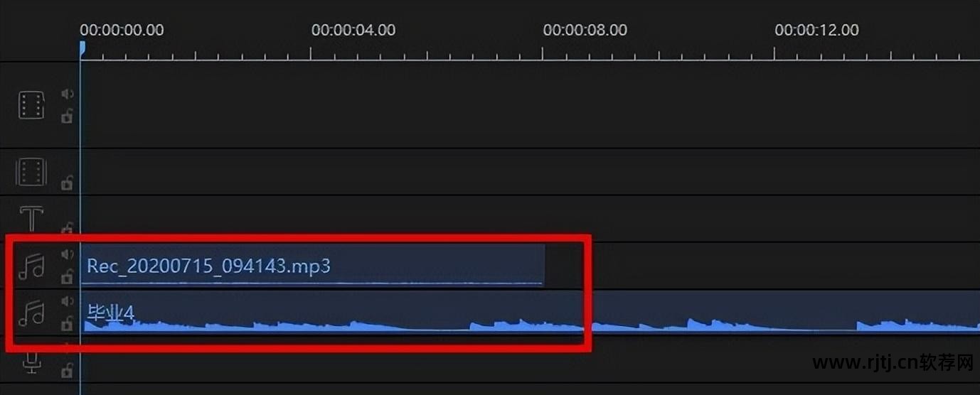Lock the 毕业4 audio track
The height and width of the screenshot is (395, 980).
67,323
